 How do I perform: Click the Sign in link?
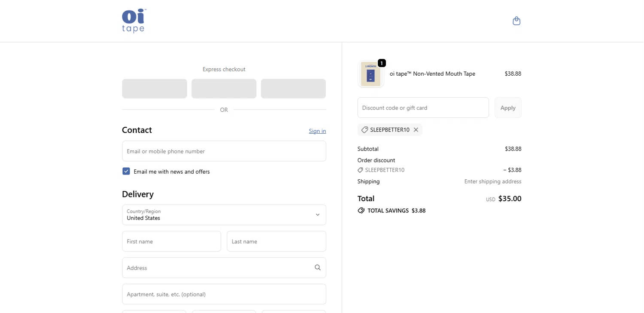coord(317,131)
